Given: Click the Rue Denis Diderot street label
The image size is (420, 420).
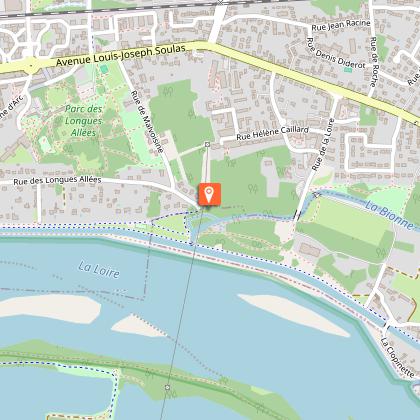Looking at the screenshot, I should pyautogui.click(x=336, y=53).
